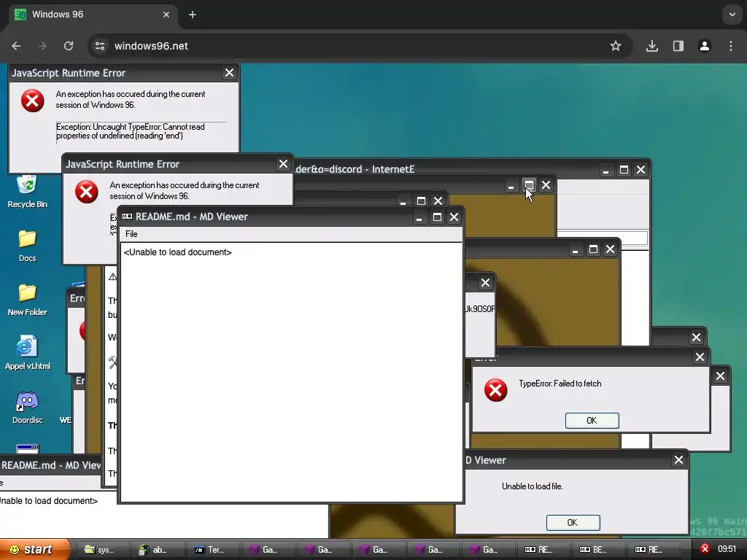Click the markdown icon in README.md title bar
747x560 pixels.
pyautogui.click(x=127, y=217)
